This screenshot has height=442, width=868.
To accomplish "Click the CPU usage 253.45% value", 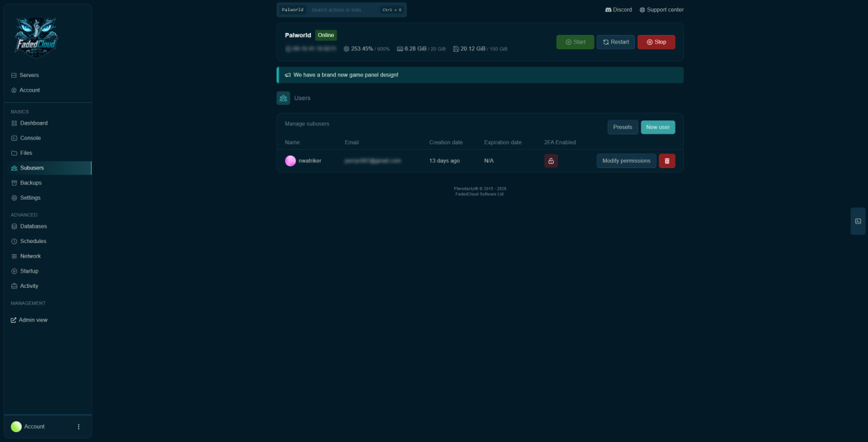I will click(362, 49).
